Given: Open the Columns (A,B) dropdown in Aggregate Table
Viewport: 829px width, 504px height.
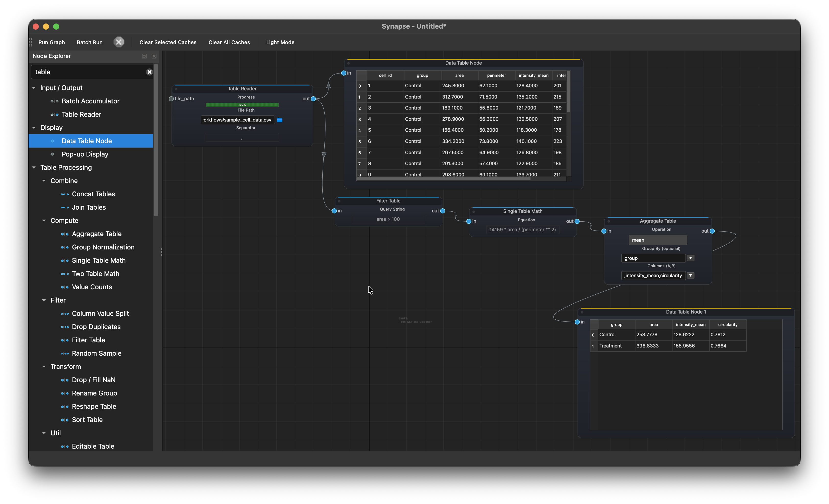Looking at the screenshot, I should click(691, 275).
